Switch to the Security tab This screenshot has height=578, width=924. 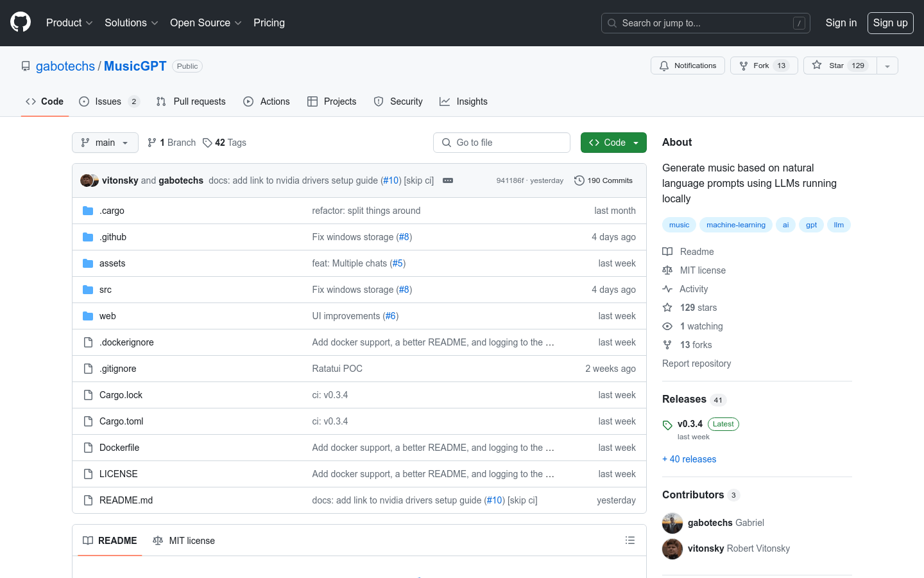398,101
